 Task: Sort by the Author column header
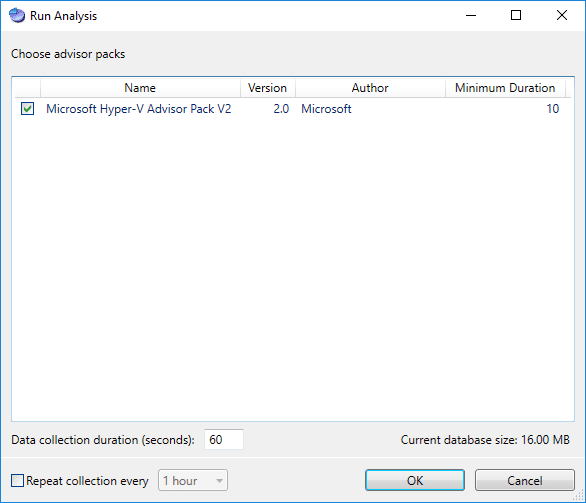(x=370, y=88)
